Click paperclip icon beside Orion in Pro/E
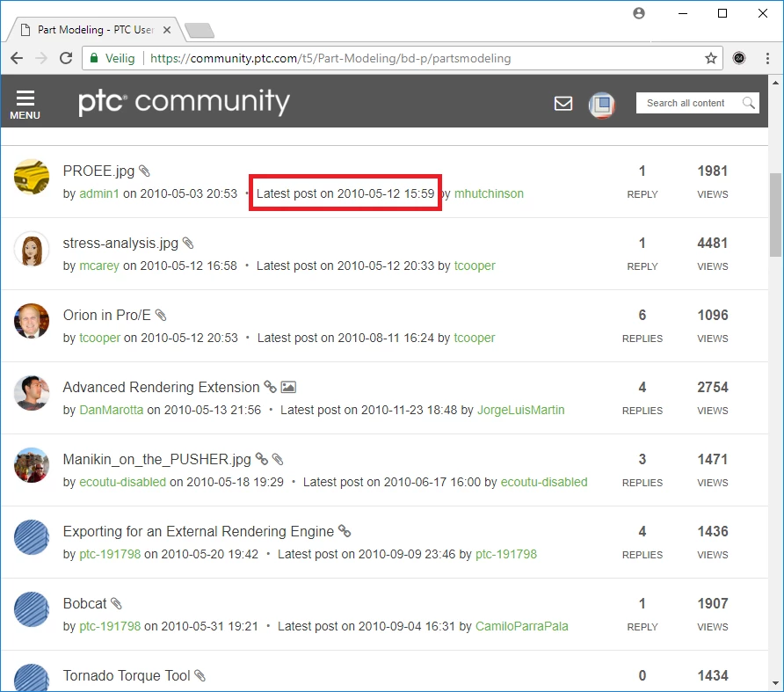The image size is (784, 692). [x=161, y=316]
